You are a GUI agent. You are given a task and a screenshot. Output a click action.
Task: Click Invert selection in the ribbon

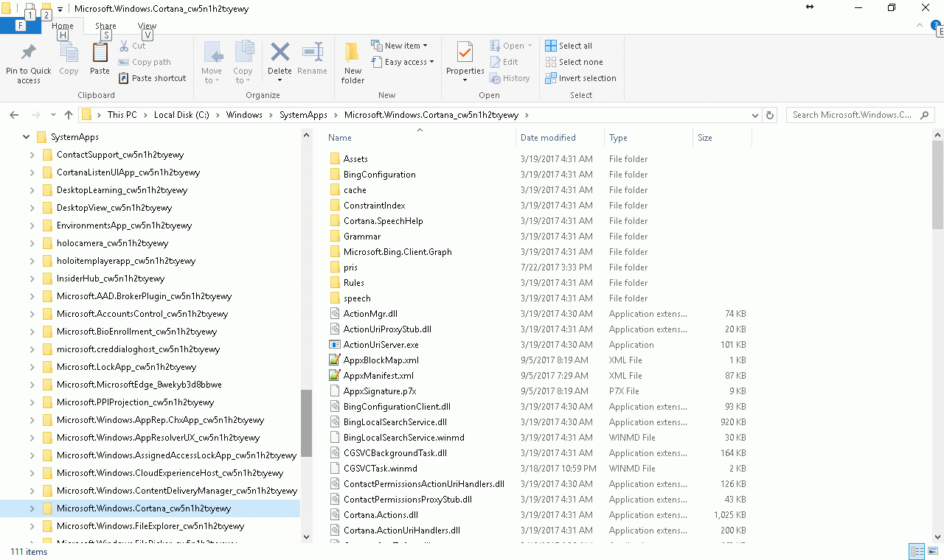[580, 78]
